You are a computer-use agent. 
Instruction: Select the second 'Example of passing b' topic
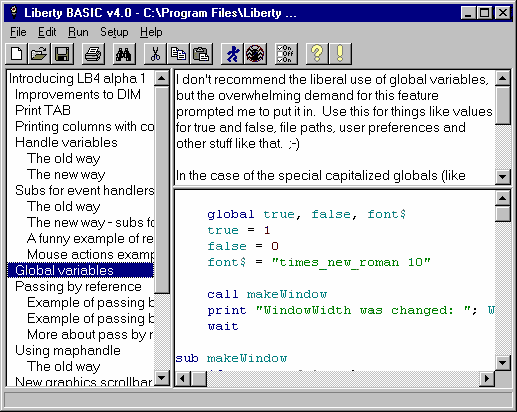(x=90, y=319)
